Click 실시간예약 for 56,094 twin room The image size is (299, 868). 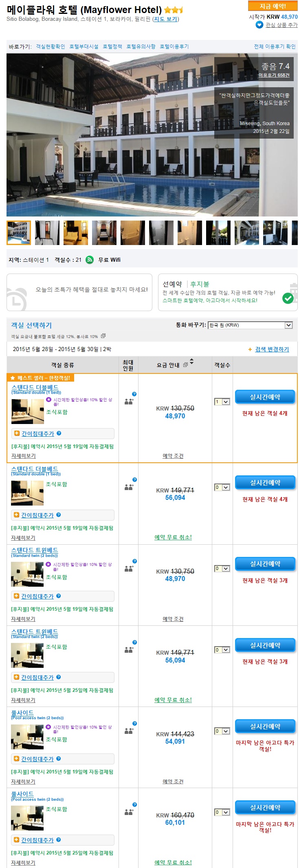(x=265, y=645)
